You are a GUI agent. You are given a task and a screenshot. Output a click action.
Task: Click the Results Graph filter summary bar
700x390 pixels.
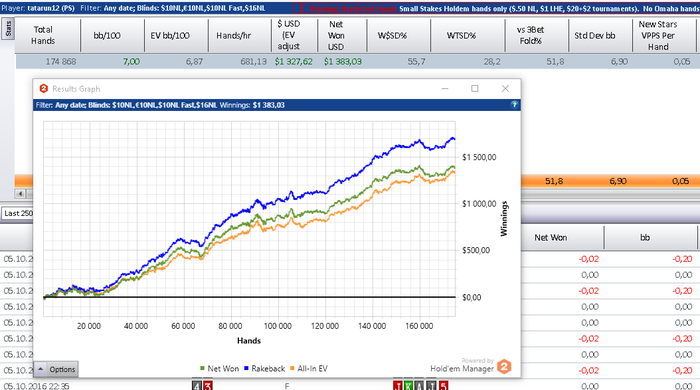coord(277,105)
